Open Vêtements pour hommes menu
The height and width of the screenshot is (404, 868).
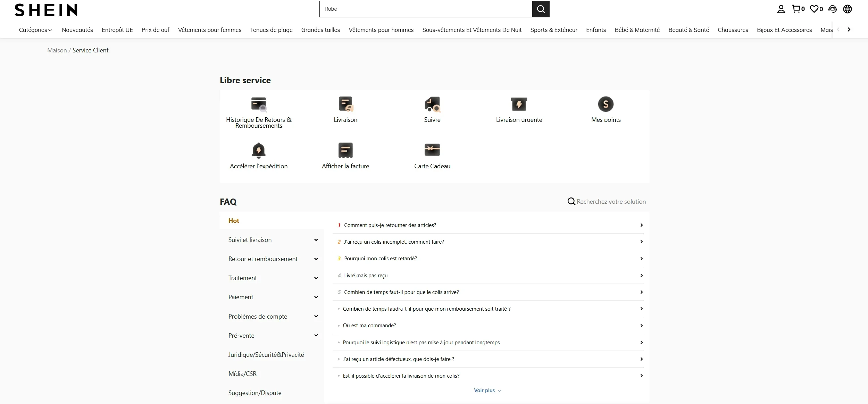381,30
